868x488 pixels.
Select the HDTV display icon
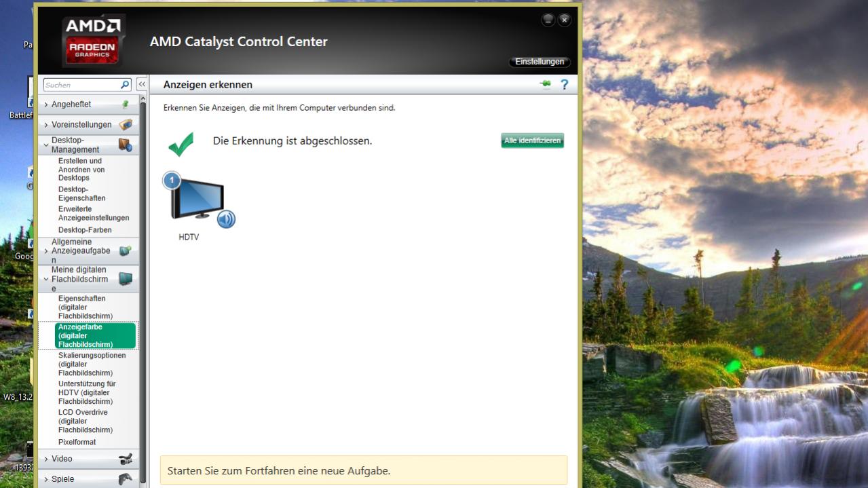click(x=196, y=200)
